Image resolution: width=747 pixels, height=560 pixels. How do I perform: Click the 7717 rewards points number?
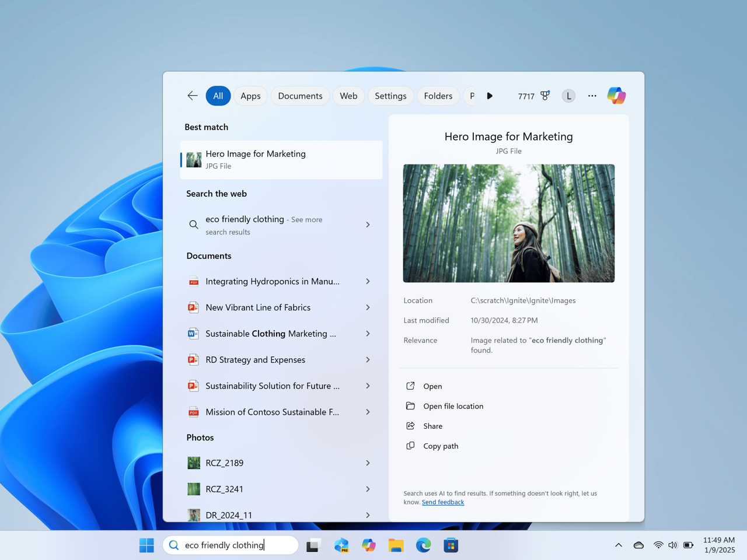coord(526,96)
